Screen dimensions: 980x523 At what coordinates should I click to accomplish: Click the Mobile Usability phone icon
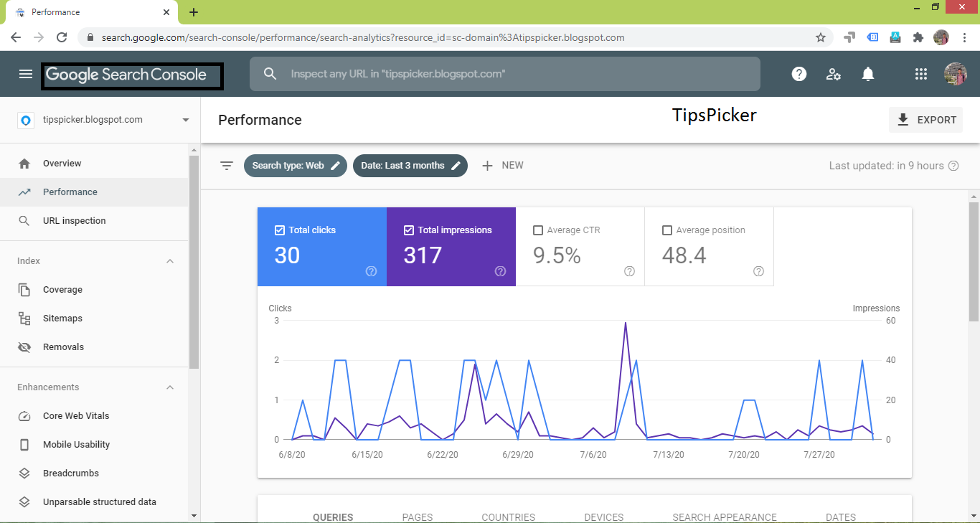[x=24, y=445]
